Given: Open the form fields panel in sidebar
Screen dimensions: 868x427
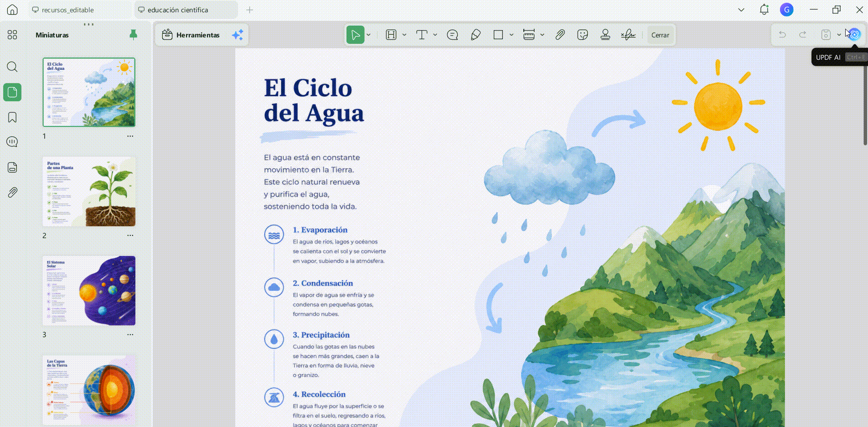Looking at the screenshot, I should click(12, 167).
